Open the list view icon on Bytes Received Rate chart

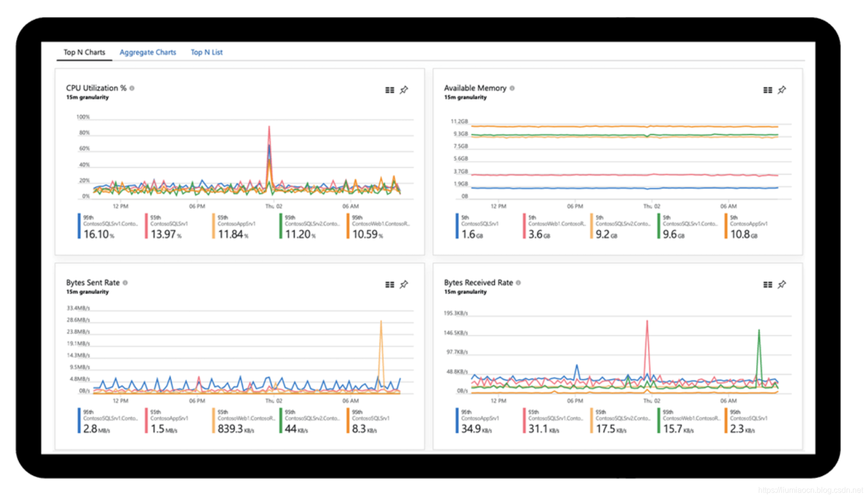click(x=768, y=285)
